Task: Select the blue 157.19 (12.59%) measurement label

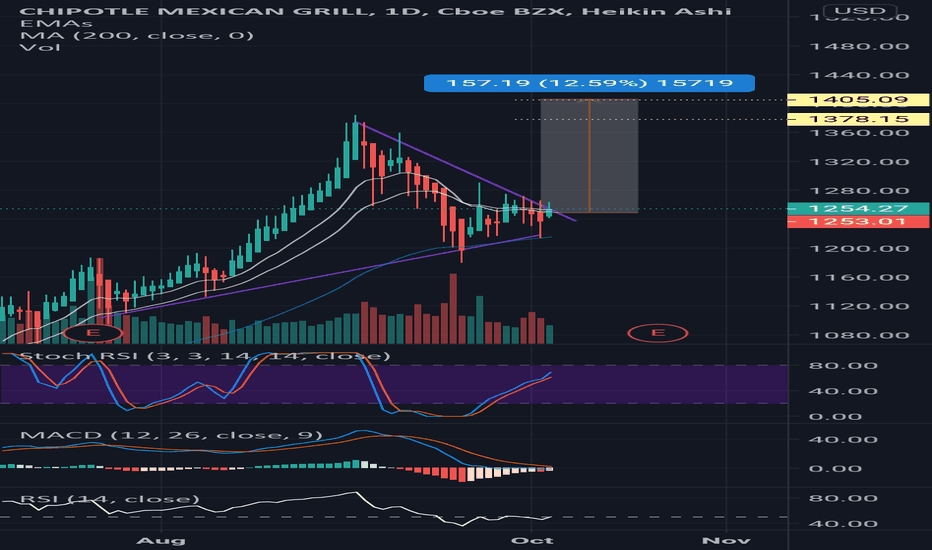Action: pyautogui.click(x=589, y=83)
